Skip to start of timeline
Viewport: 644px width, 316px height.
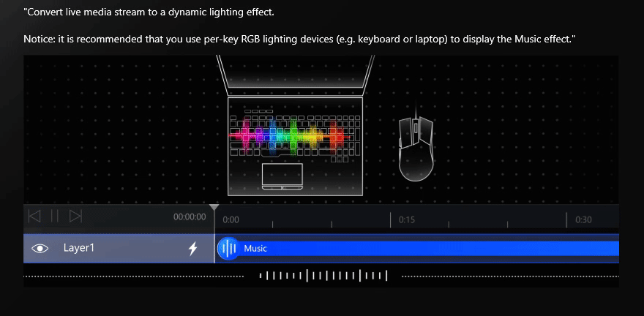point(34,216)
